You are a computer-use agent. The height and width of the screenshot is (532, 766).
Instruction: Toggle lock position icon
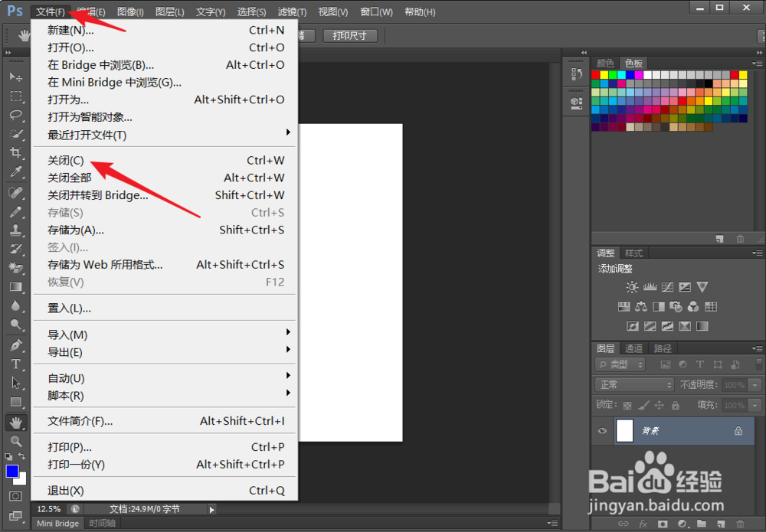tap(660, 405)
